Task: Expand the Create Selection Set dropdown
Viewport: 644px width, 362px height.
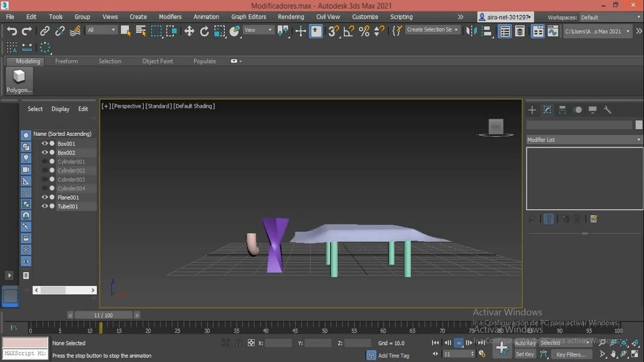Action: (432, 30)
